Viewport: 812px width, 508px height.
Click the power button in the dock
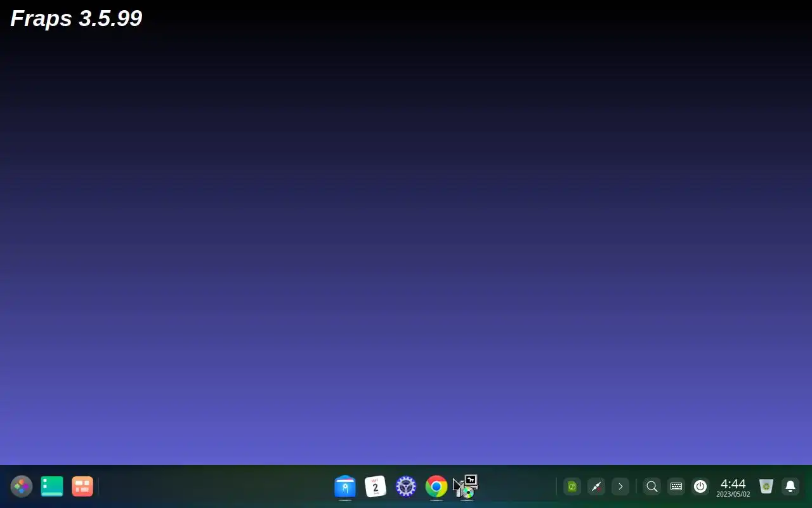tap(700, 486)
